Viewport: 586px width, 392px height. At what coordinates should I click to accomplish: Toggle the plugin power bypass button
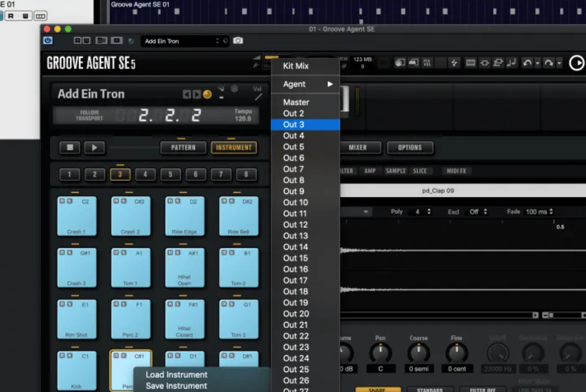pos(48,40)
